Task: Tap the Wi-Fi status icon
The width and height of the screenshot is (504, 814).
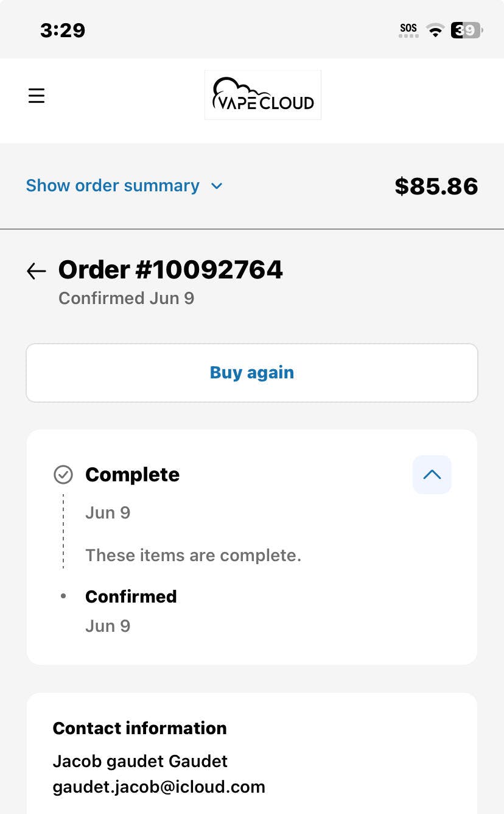Action: pos(435,30)
